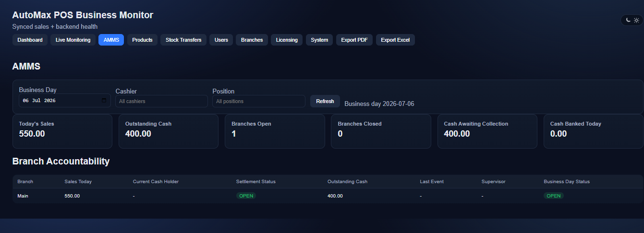Screen dimensions: 644x233
Task: Click the Branch column header
Action: pyautogui.click(x=25, y=182)
